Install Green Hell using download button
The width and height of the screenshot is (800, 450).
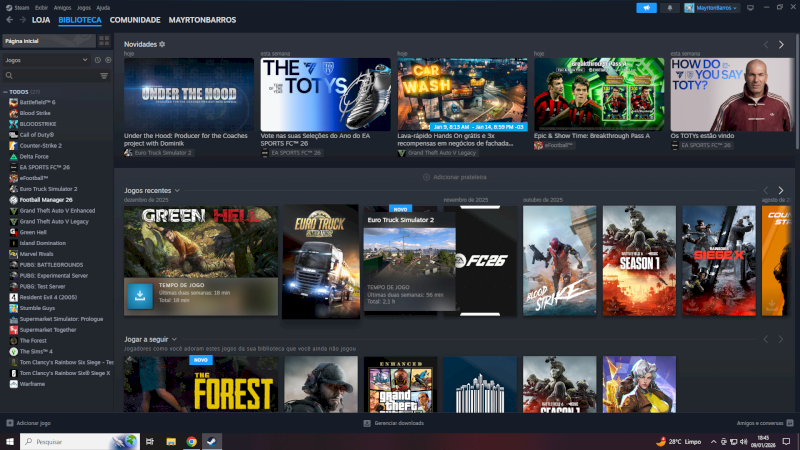[x=140, y=296]
